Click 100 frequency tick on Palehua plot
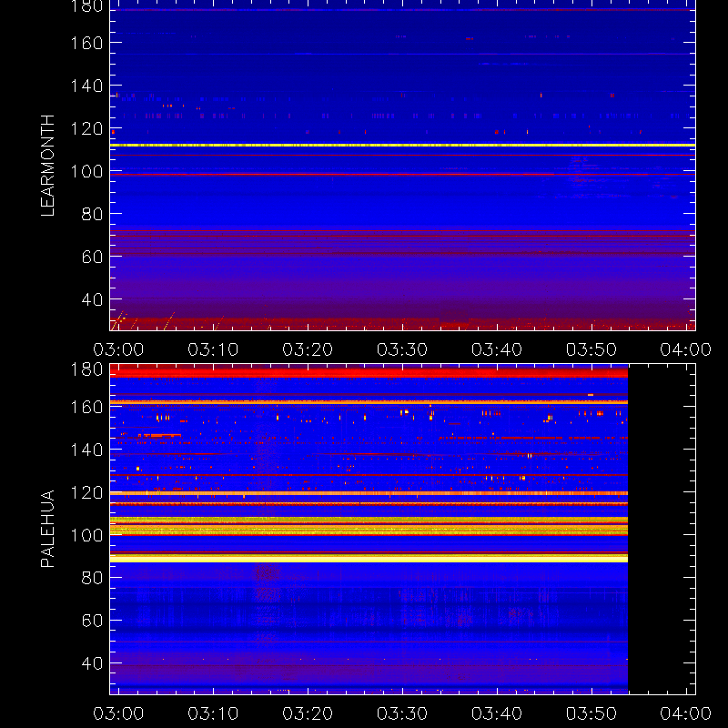 (86, 535)
